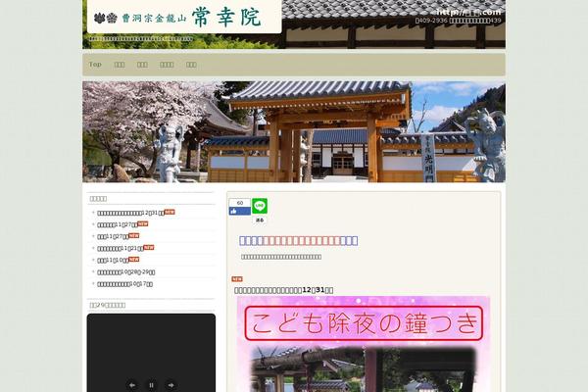Open the sidebar news link dated 11月21日
The image size is (588, 392).
(x=120, y=248)
